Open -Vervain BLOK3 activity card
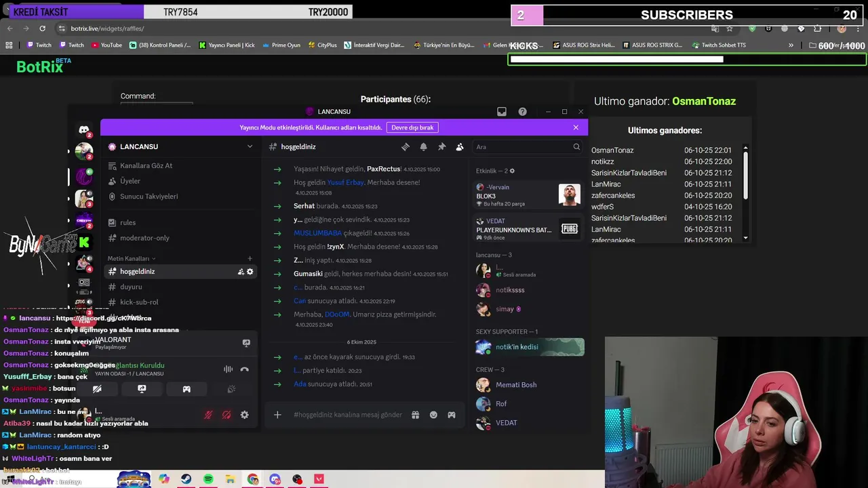The width and height of the screenshot is (868, 488). click(x=528, y=195)
